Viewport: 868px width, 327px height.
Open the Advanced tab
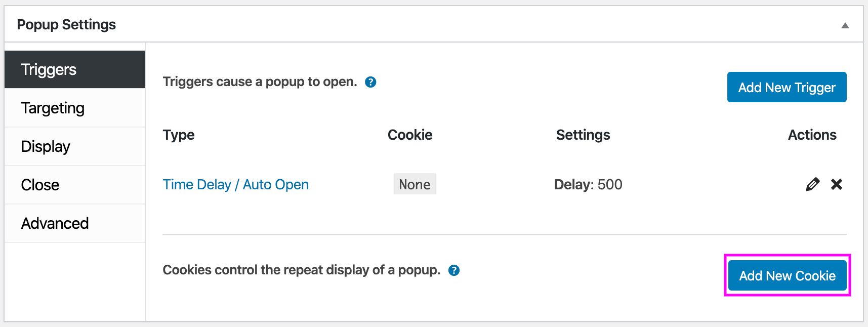(75, 223)
